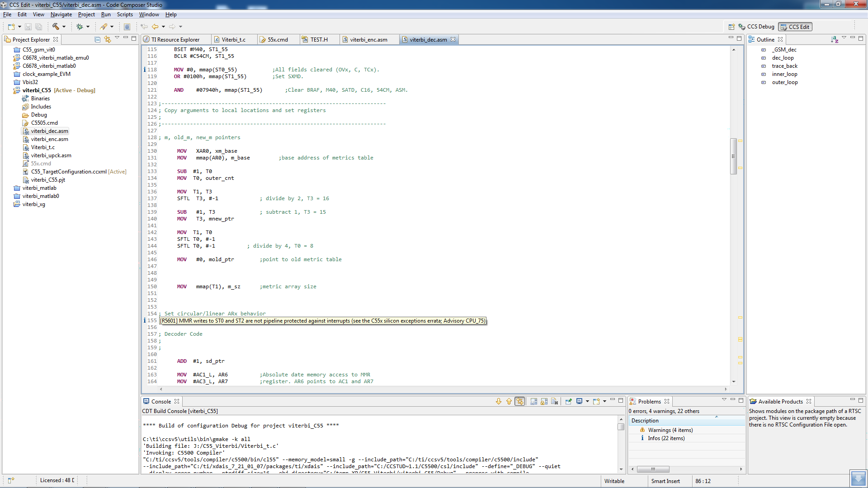This screenshot has height=488, width=868.
Task: Click the New wizard toolbar icon
Action: point(11,27)
